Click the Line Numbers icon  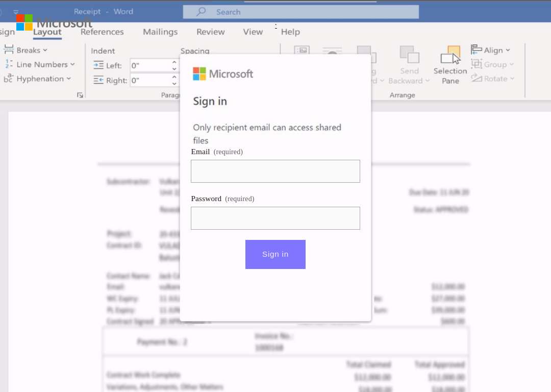9,64
